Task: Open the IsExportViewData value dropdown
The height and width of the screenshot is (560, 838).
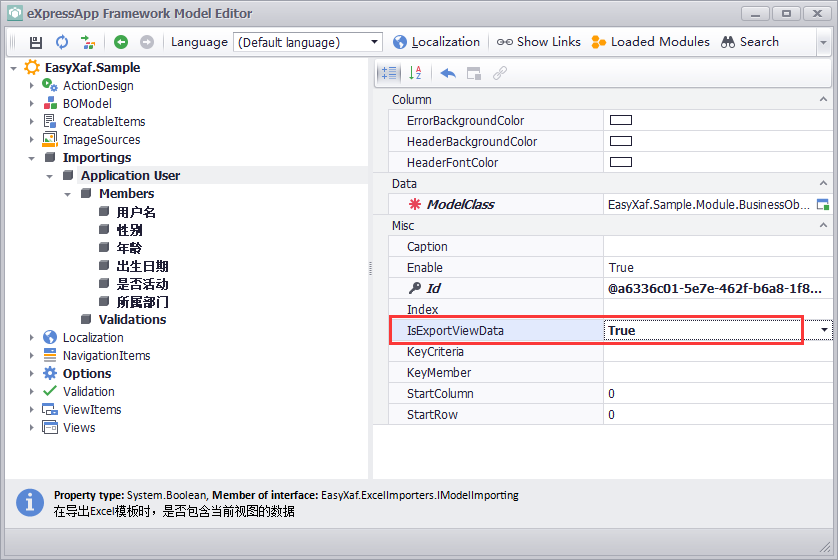Action: (x=824, y=330)
